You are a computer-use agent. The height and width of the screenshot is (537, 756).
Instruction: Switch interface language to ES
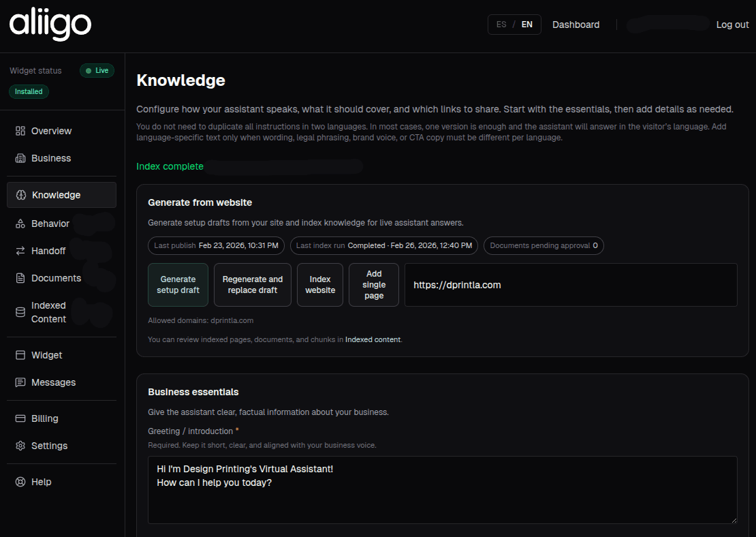(501, 24)
